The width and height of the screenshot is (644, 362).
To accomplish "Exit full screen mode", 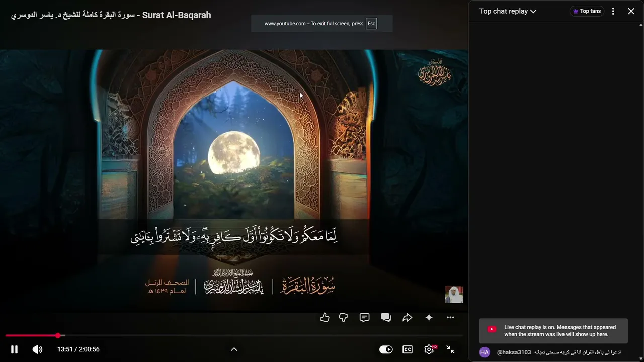I will pyautogui.click(x=451, y=349).
